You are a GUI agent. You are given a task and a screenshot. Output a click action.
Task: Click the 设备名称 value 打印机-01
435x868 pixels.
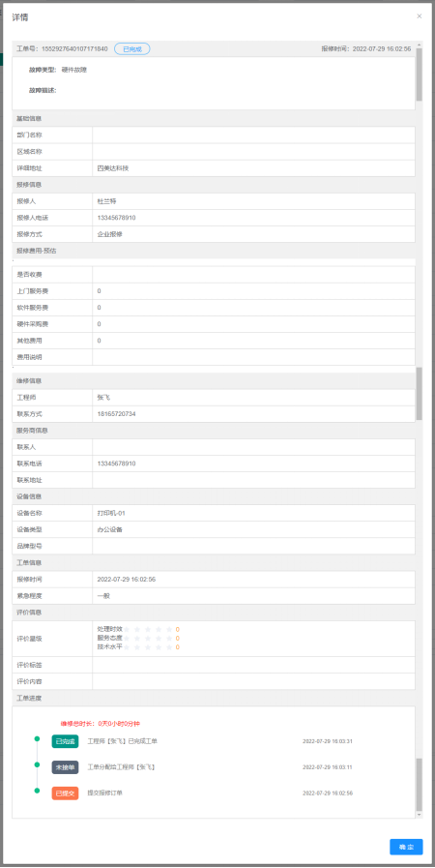112,513
